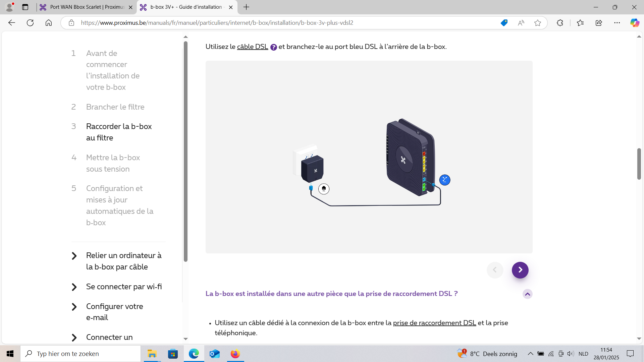The height and width of the screenshot is (362, 644).
Task: Open the notification center icon
Action: click(630, 354)
